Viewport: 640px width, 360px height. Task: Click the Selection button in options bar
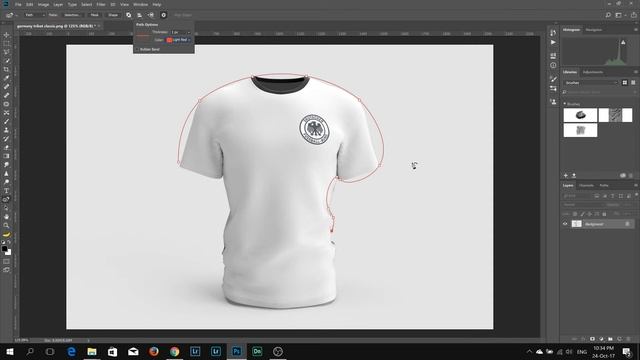pos(72,15)
